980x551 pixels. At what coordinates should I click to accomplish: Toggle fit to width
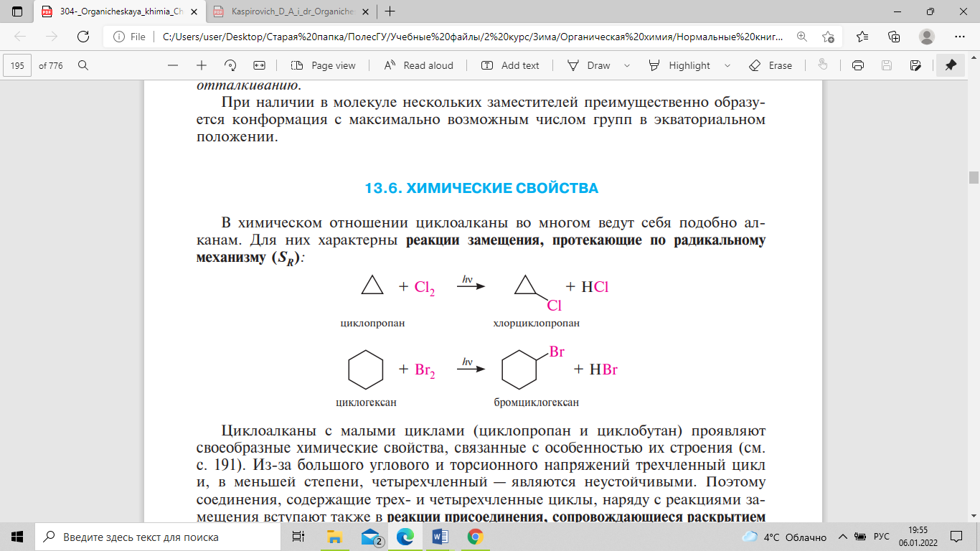(260, 65)
